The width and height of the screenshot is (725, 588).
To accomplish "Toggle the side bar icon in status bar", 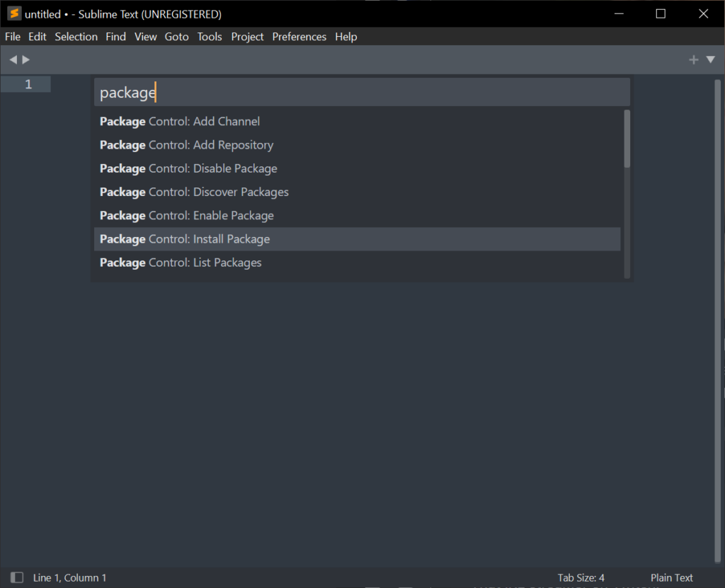I will 17,577.
